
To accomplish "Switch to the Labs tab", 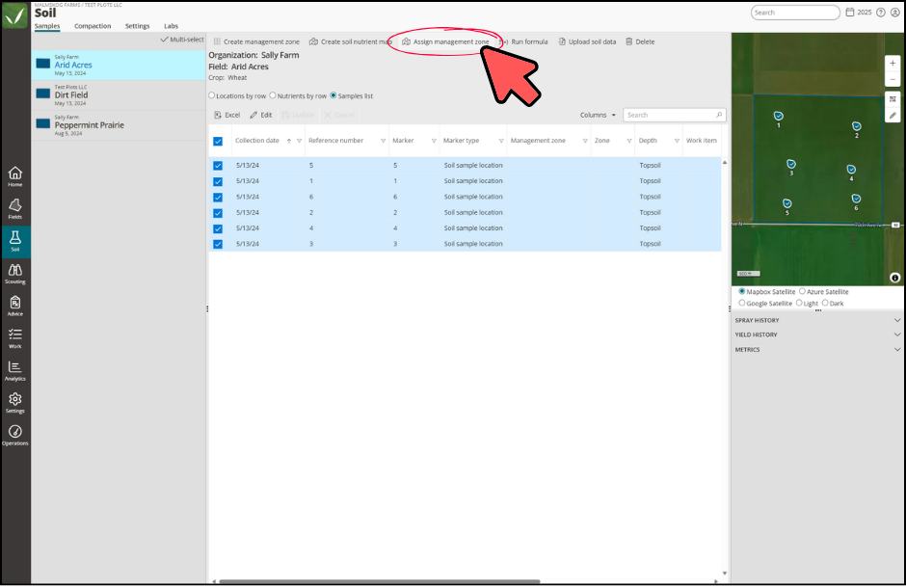I will [x=171, y=26].
